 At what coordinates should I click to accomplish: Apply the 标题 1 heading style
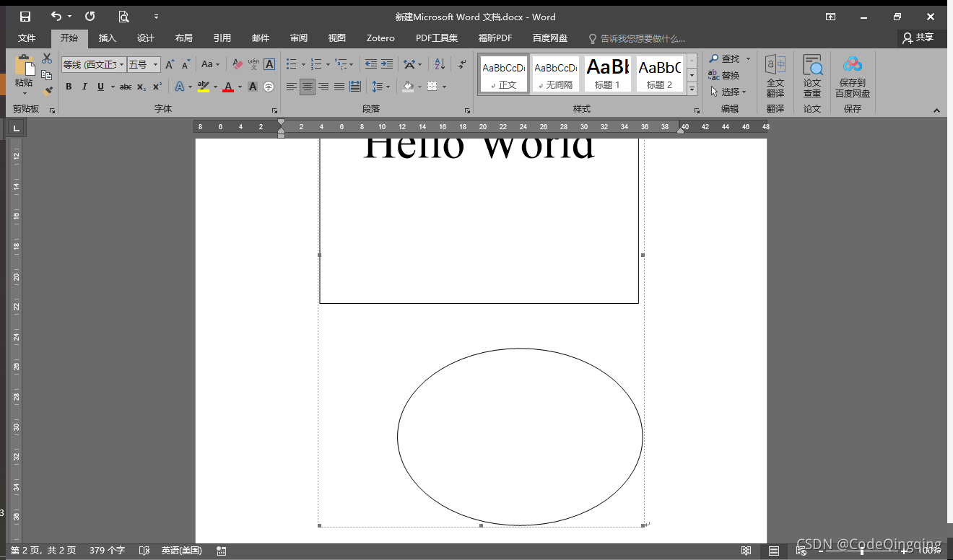tap(608, 74)
